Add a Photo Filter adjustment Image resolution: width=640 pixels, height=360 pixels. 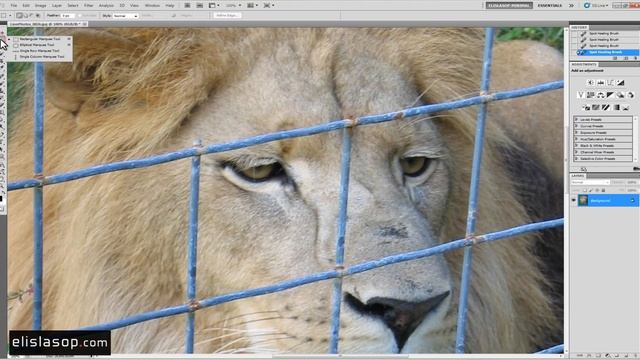[x=620, y=95]
